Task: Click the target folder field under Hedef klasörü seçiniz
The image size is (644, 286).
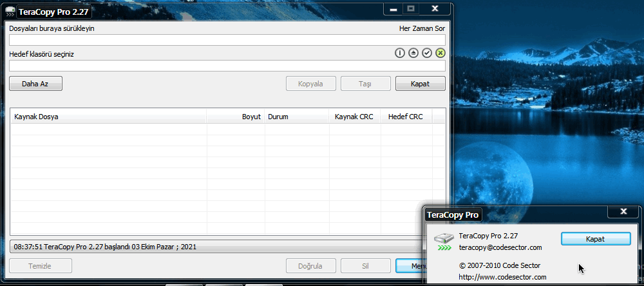Action: coord(227,66)
